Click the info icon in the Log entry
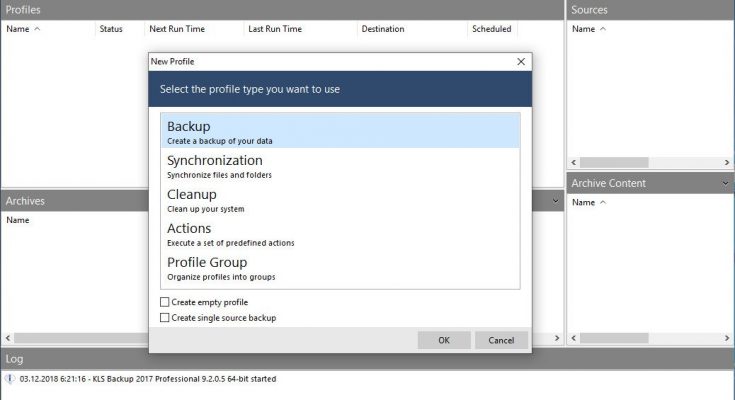The image size is (735, 400). [x=9, y=379]
